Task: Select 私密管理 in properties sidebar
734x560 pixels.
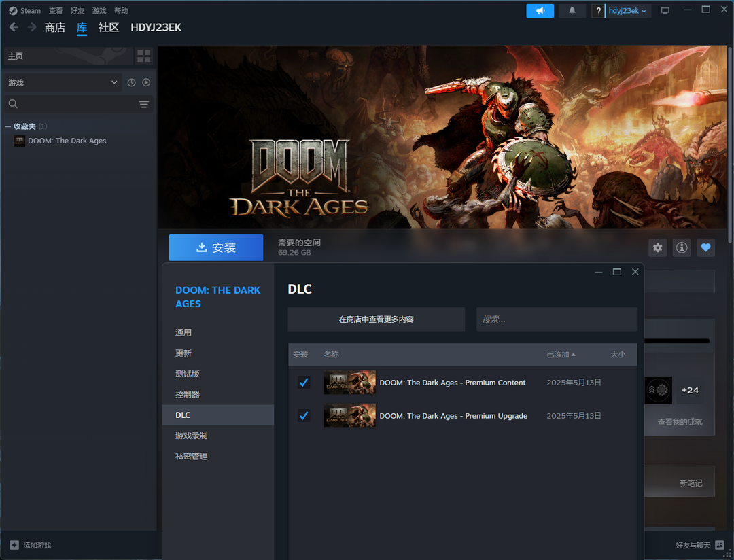Action: pos(217,456)
